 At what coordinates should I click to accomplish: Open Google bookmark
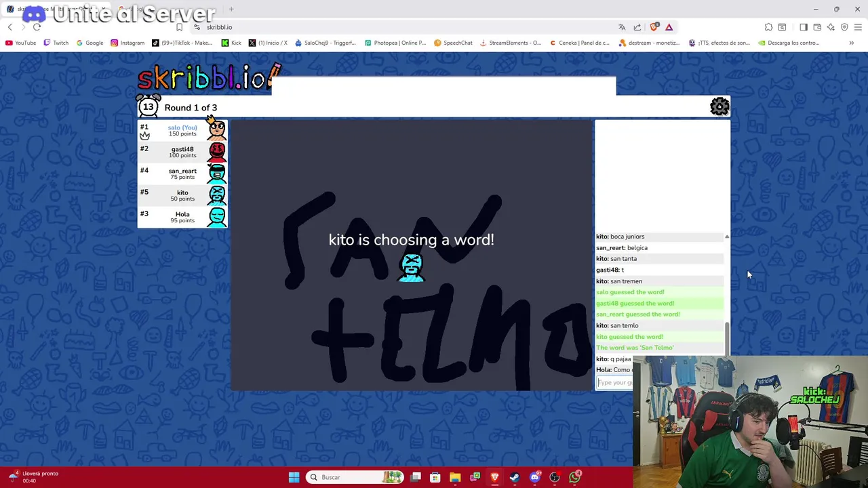pos(90,43)
